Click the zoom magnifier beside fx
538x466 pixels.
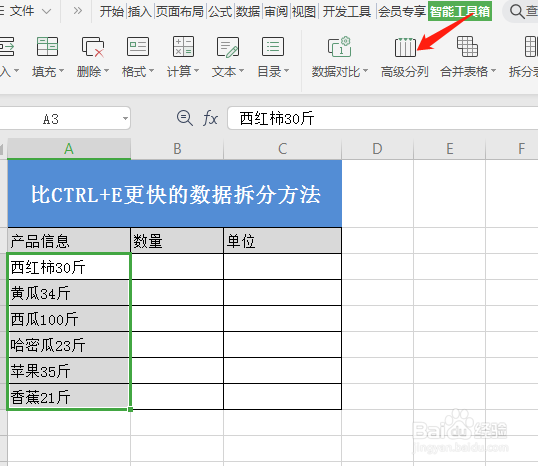coord(185,118)
